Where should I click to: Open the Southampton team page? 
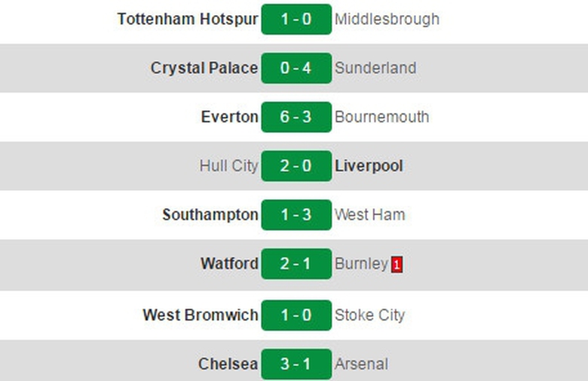(x=210, y=215)
